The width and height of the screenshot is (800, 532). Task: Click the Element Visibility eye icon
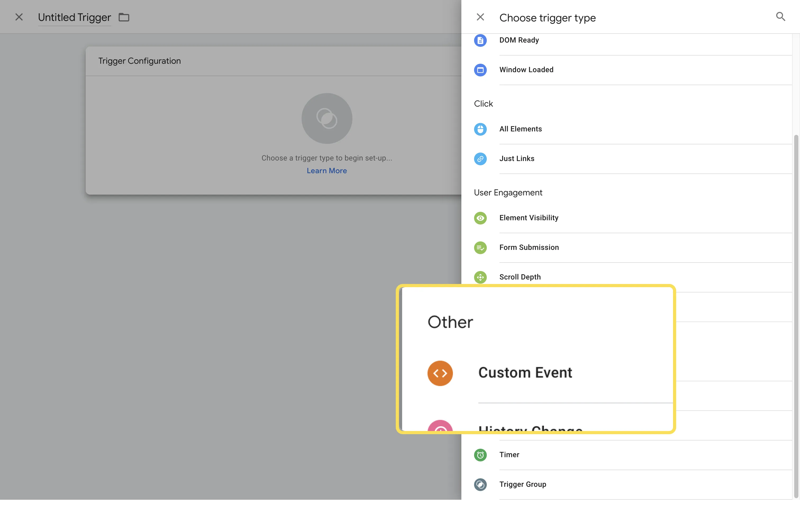[480, 218]
